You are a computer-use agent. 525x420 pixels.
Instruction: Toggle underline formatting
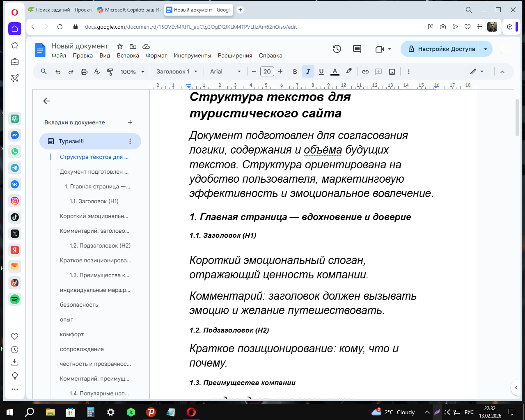pos(321,71)
